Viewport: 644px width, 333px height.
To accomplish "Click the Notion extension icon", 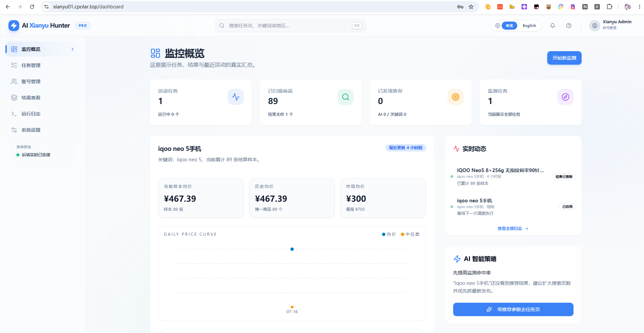I will pyautogui.click(x=585, y=7).
